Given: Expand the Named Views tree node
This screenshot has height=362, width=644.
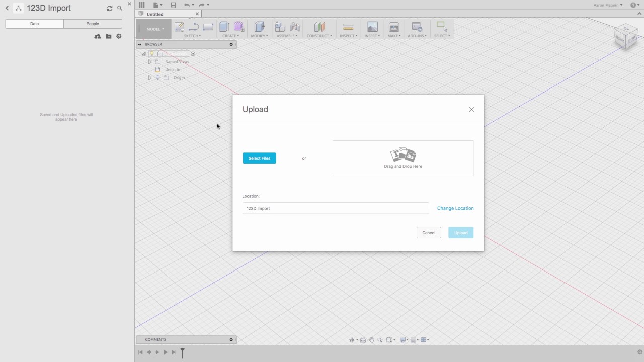Looking at the screenshot, I should pyautogui.click(x=149, y=61).
